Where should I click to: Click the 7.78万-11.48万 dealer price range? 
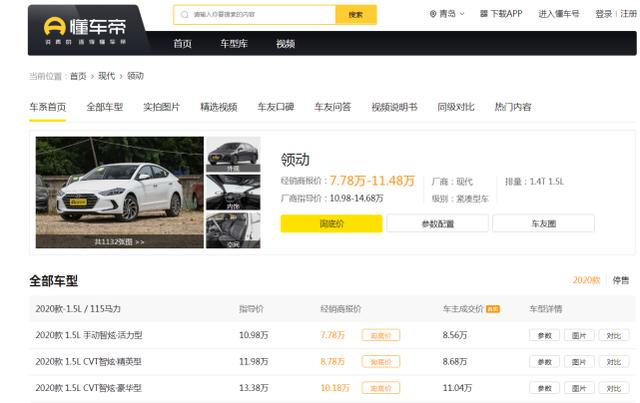click(x=372, y=180)
